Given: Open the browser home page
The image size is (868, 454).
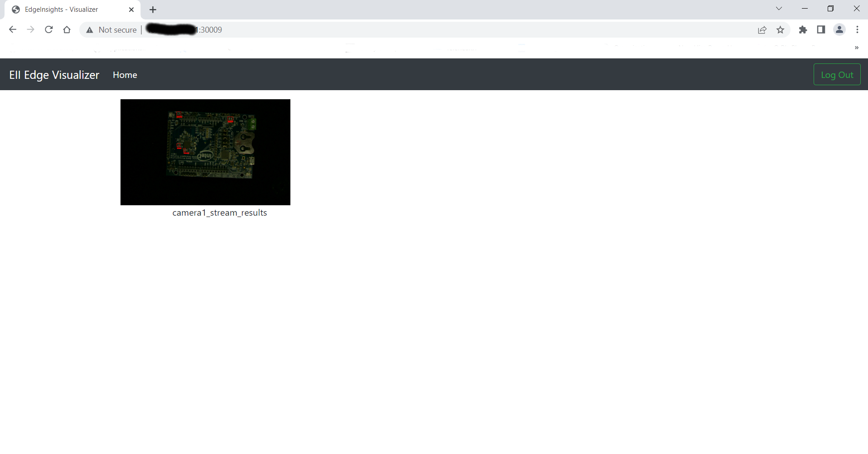Looking at the screenshot, I should [x=67, y=30].
